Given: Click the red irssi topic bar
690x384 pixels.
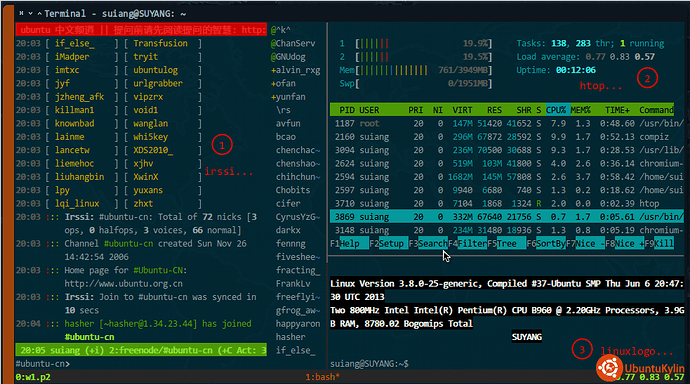Looking at the screenshot, I should [x=141, y=30].
